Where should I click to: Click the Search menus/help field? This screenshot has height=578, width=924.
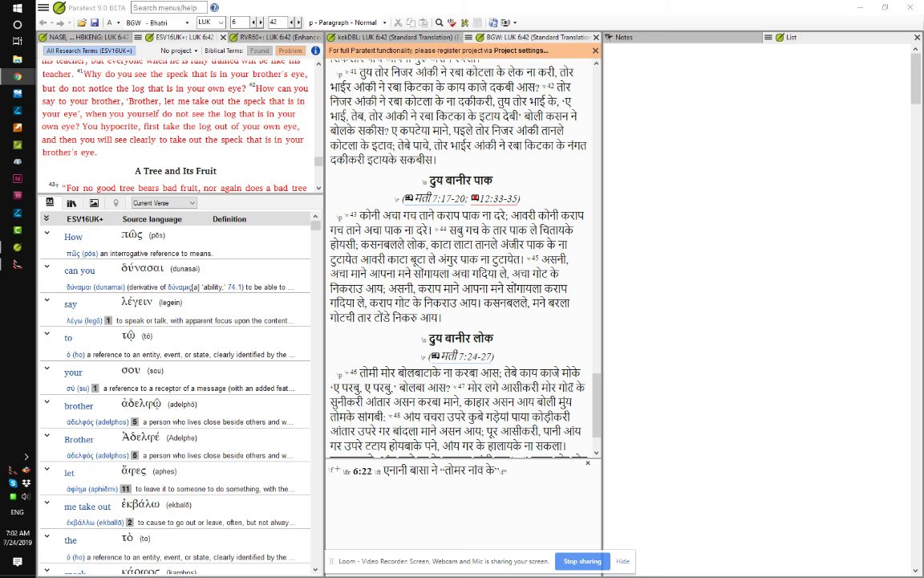click(x=168, y=8)
